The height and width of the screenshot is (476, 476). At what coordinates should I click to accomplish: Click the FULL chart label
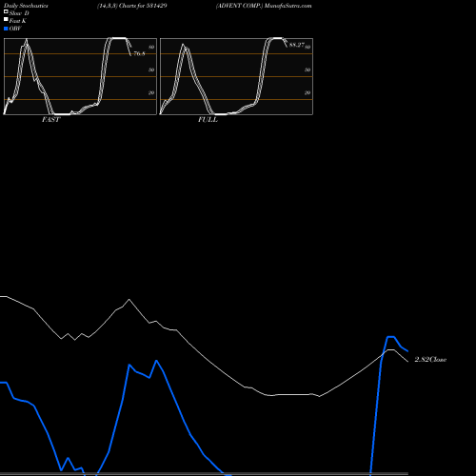pos(208,120)
